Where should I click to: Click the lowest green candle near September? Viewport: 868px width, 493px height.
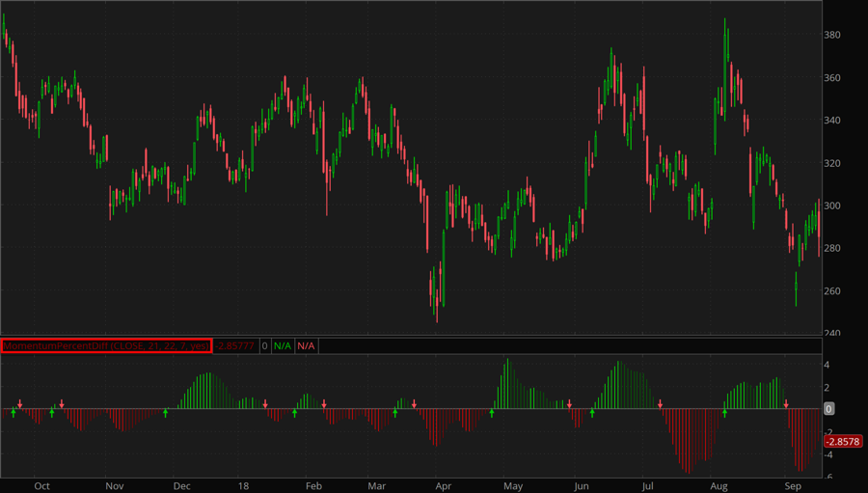[x=797, y=289]
